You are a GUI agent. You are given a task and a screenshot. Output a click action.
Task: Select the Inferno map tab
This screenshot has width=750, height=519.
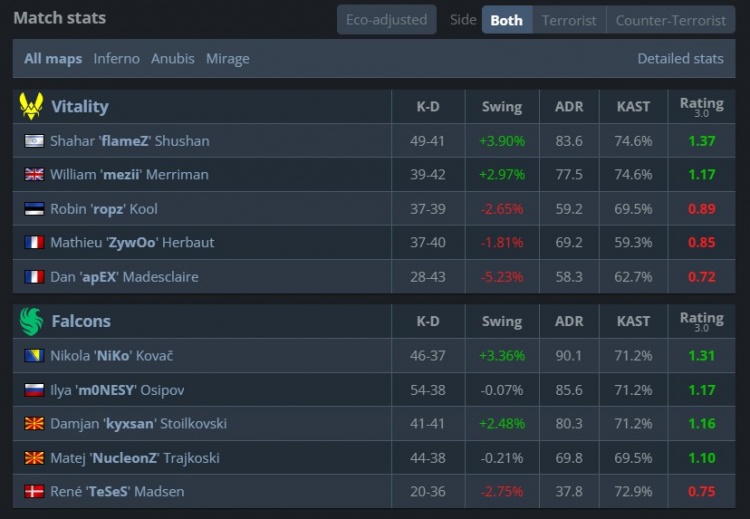point(116,59)
